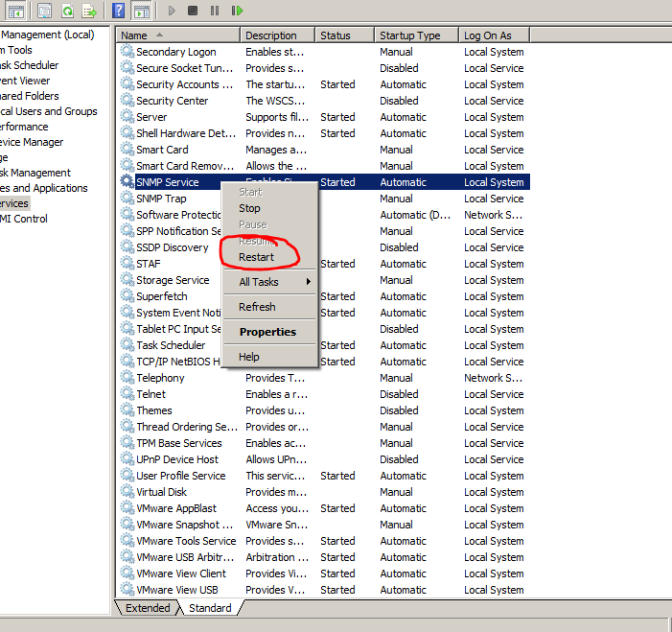Select the Telnet service row
The height and width of the screenshot is (632, 672).
pos(151,394)
